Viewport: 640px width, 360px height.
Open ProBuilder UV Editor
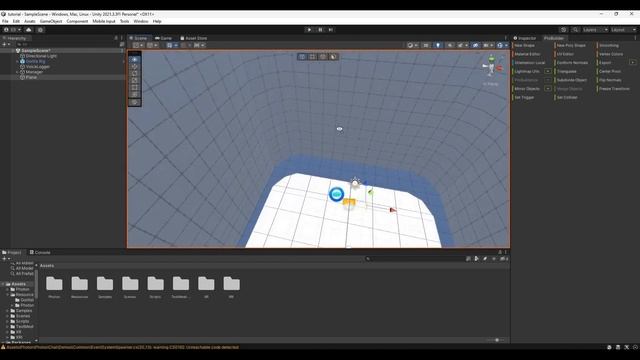coord(565,54)
